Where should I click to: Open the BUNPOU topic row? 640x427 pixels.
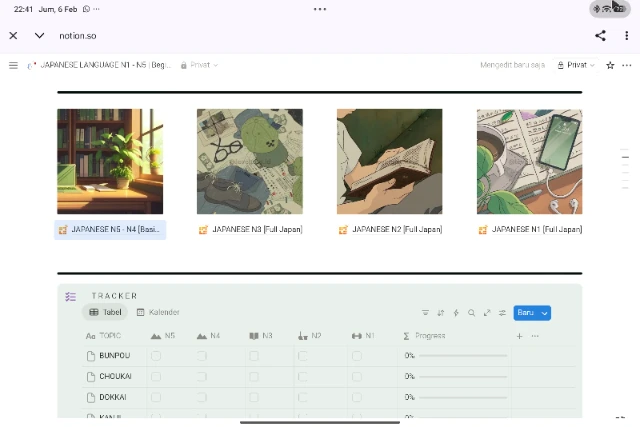click(x=115, y=356)
